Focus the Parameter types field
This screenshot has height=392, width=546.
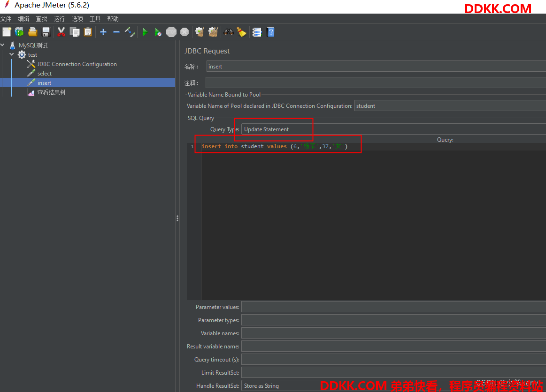393,320
